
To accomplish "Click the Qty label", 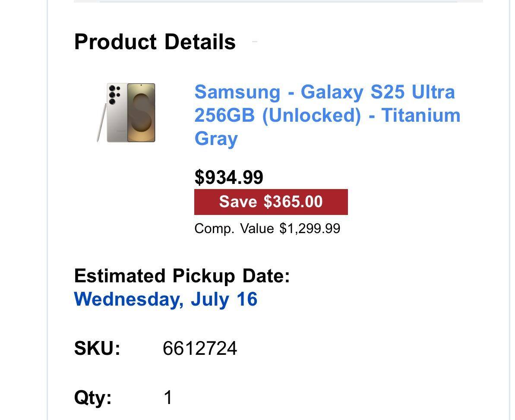I will (93, 398).
